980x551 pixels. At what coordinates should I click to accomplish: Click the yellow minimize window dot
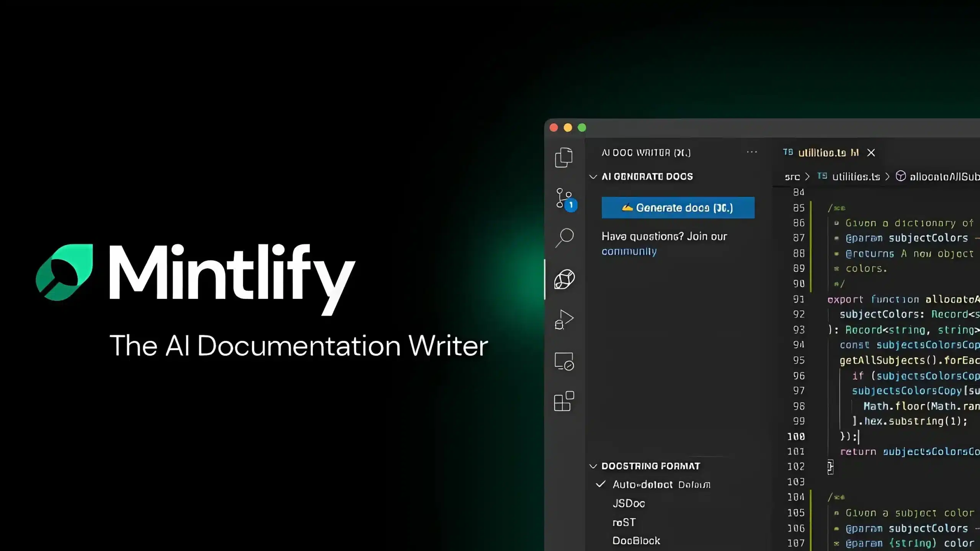pyautogui.click(x=568, y=128)
